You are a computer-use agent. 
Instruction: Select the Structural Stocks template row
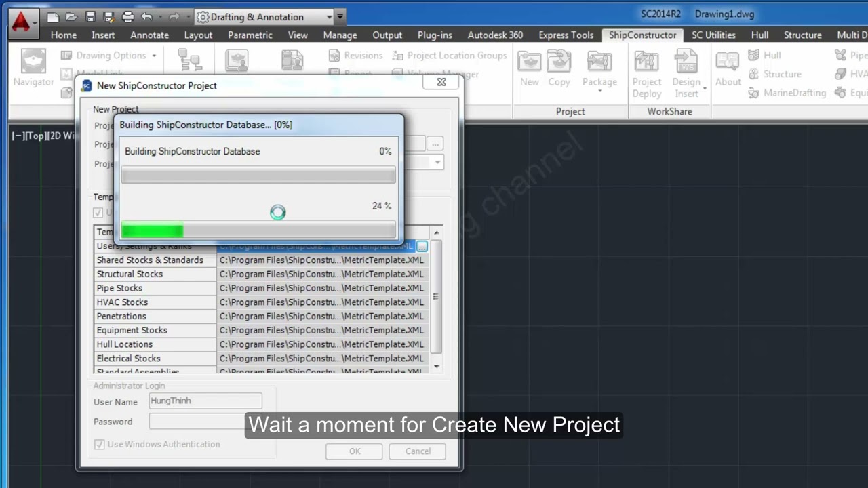(262, 274)
